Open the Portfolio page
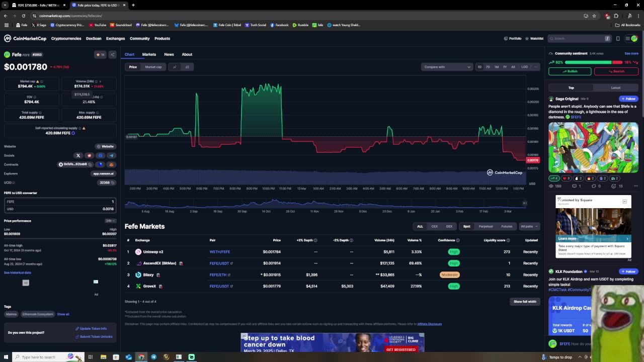The width and height of the screenshot is (644, 362). tap(513, 38)
